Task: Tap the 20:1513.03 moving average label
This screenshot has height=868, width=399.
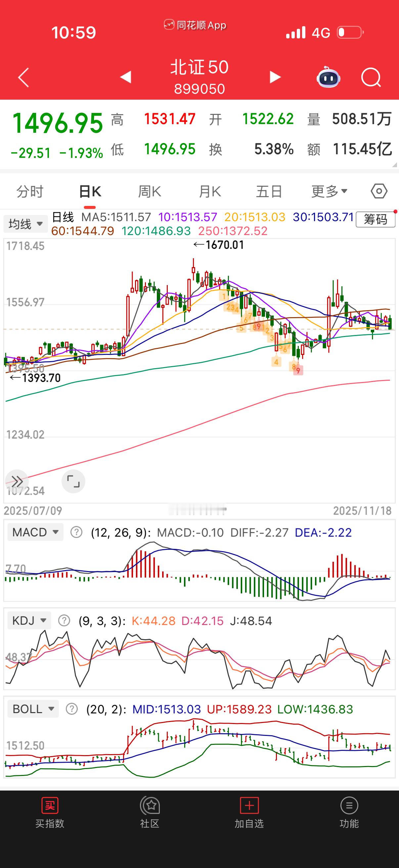Action: [x=255, y=217]
